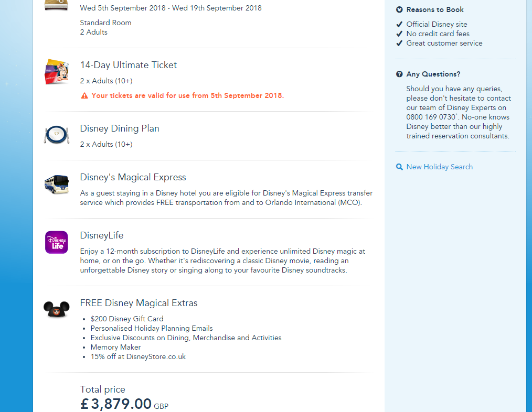The width and height of the screenshot is (532, 412).
Task: Click the magnifier icon beside New Holiday Search
Action: [399, 167]
